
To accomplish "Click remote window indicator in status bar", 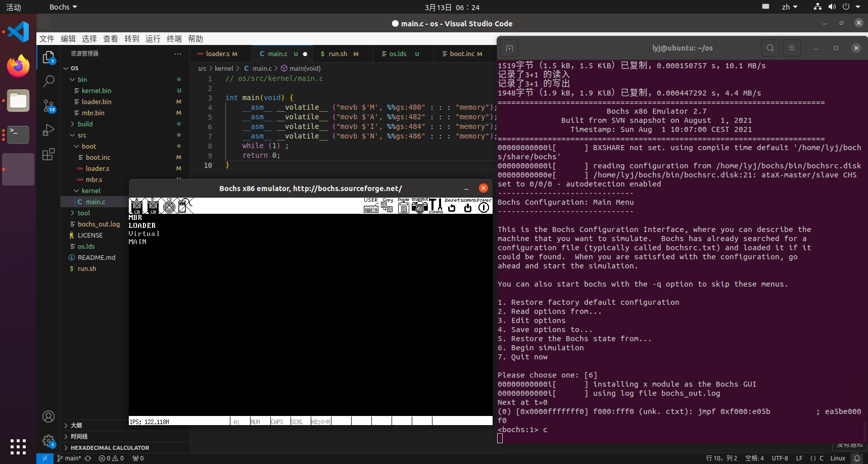I will click(x=45, y=458).
